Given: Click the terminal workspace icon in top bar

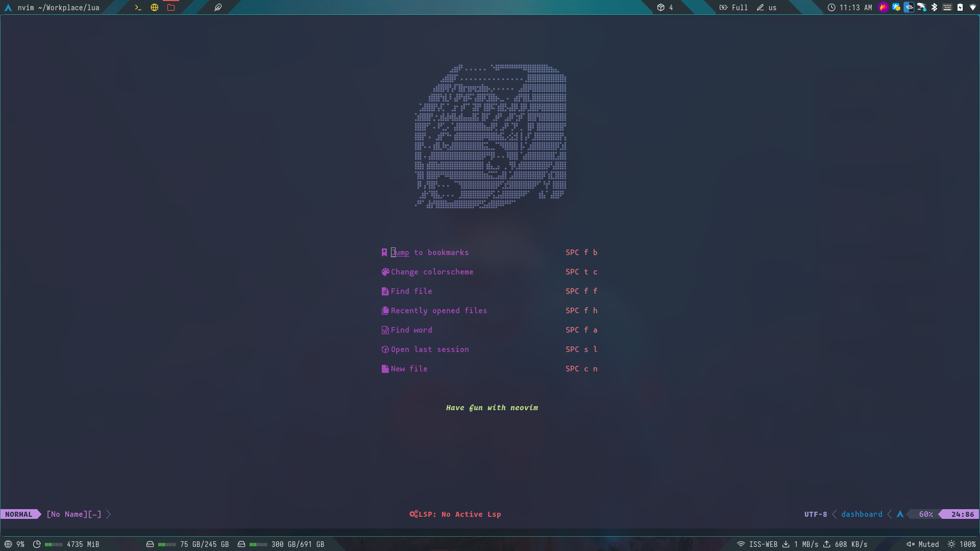Looking at the screenshot, I should pyautogui.click(x=138, y=8).
